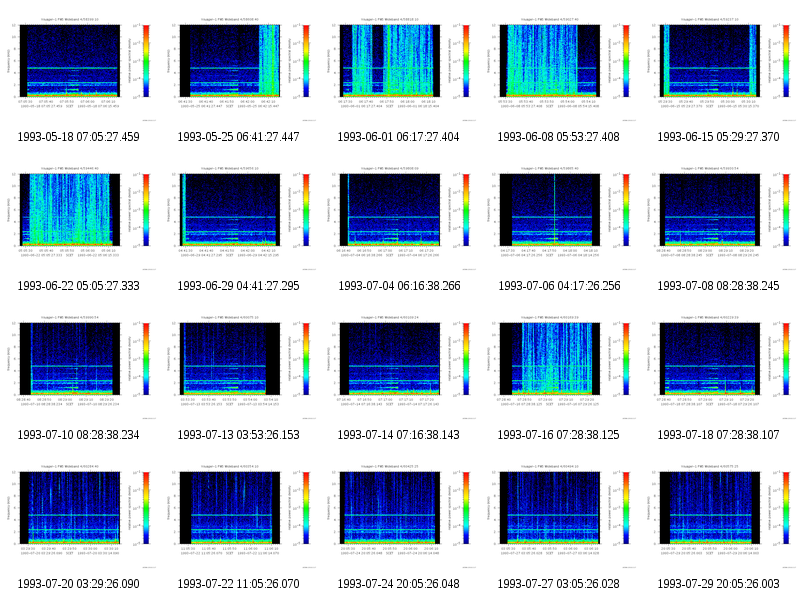800x596 pixels.
Task: Click the caption text 1993-07-10 08:28:38.234
Action: click(79, 435)
